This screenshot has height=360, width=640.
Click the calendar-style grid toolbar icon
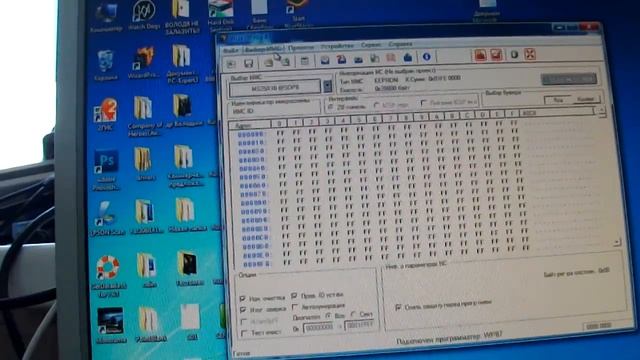[x=304, y=61]
